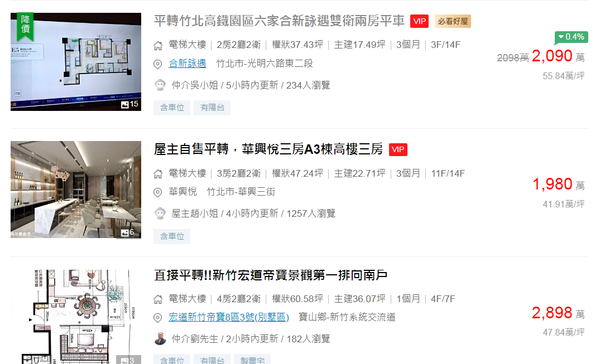
Task: Click the third listing floor plan thumbnail
Action: point(76,317)
